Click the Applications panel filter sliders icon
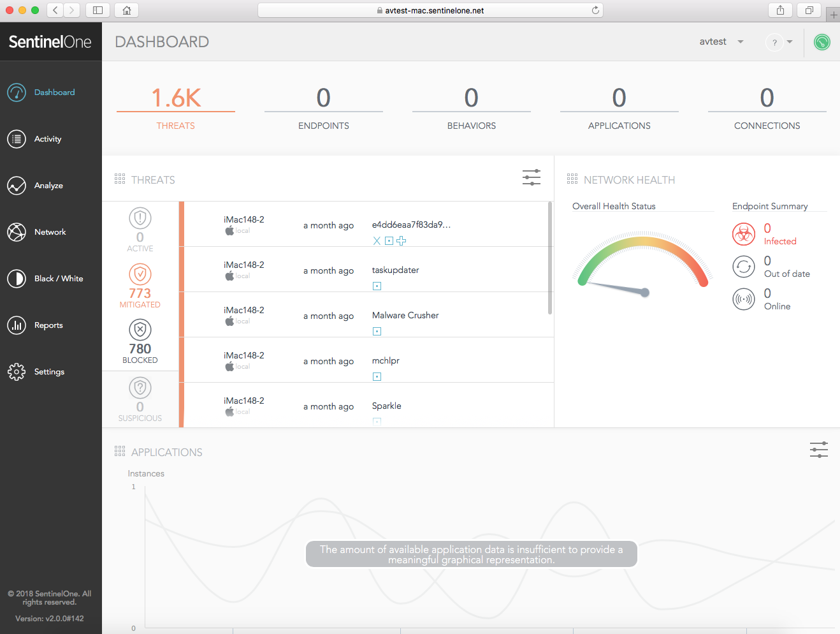 tap(818, 450)
